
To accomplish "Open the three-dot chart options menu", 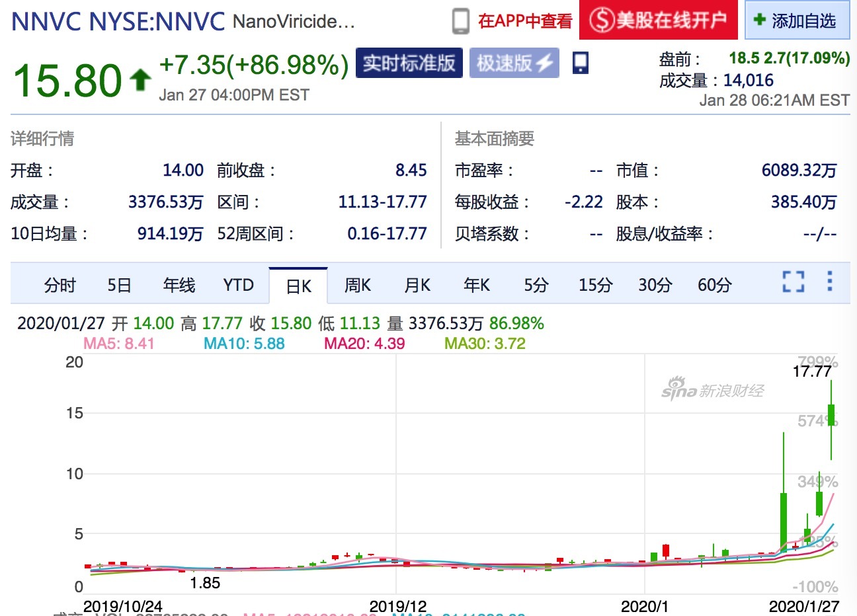I will pos(829,282).
